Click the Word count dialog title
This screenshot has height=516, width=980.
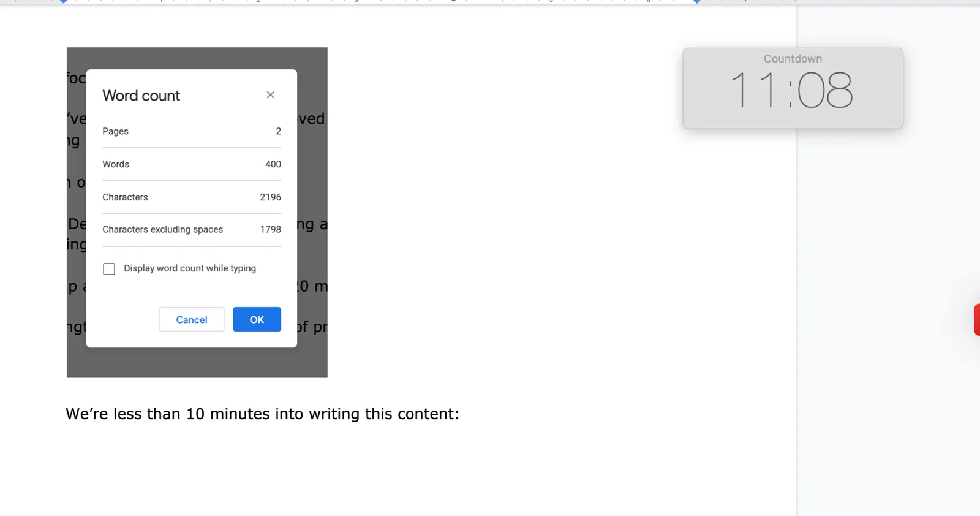tap(141, 96)
